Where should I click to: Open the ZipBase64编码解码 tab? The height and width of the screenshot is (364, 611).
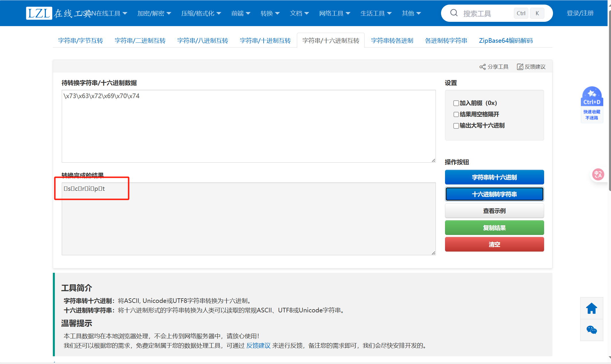(506, 41)
